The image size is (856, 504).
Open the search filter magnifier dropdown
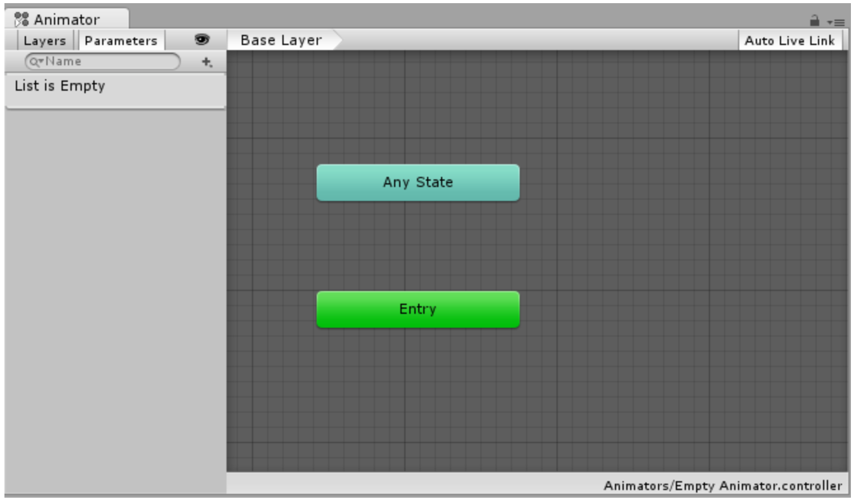point(35,62)
